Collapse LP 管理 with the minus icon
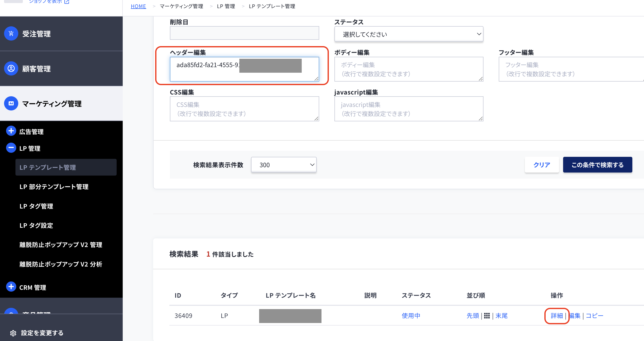The image size is (644, 341). [x=11, y=148]
